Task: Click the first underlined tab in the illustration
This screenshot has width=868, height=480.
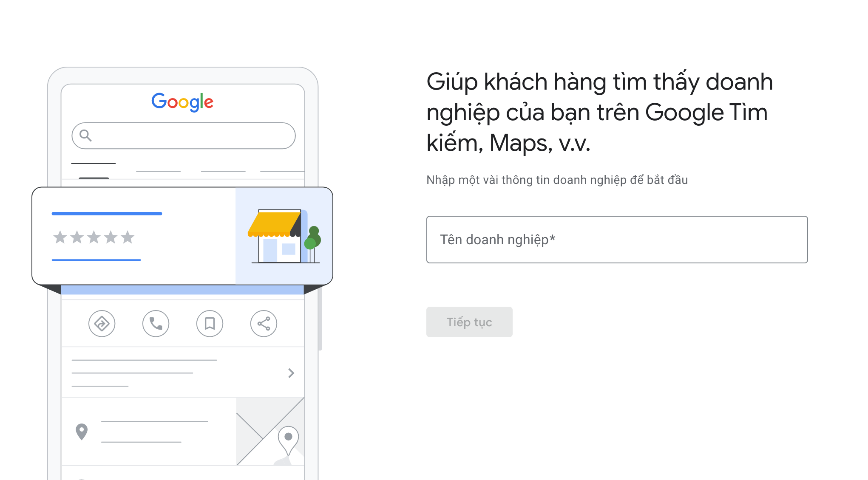Action: [94, 164]
